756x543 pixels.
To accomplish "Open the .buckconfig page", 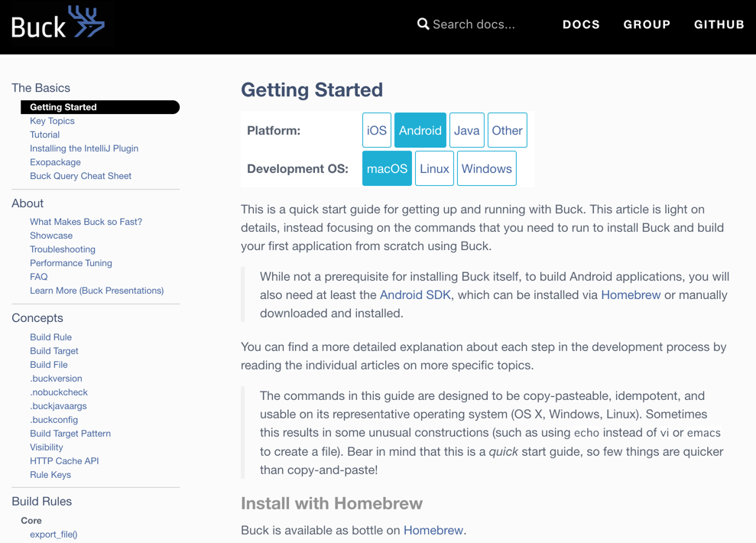I will click(54, 420).
